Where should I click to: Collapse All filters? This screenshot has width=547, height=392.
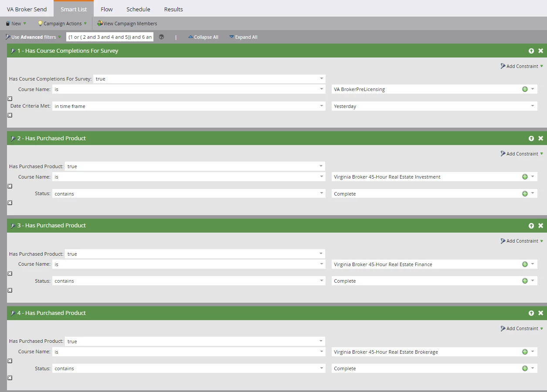pos(203,37)
